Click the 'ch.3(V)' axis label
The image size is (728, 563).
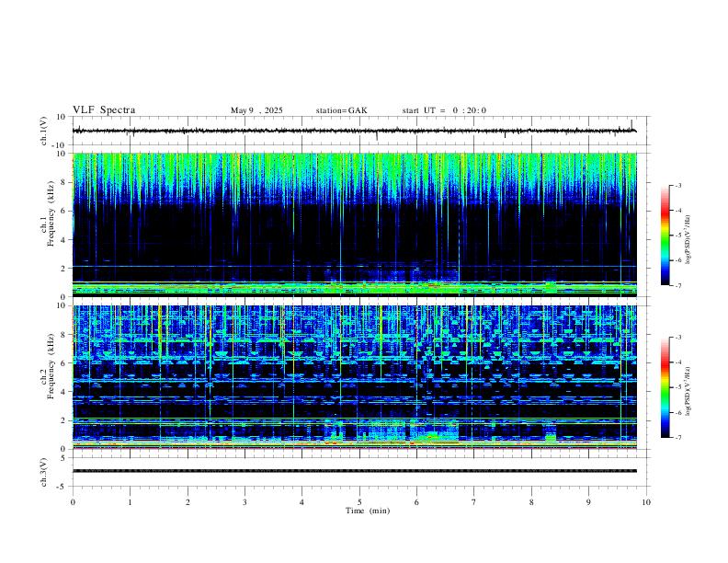point(44,473)
